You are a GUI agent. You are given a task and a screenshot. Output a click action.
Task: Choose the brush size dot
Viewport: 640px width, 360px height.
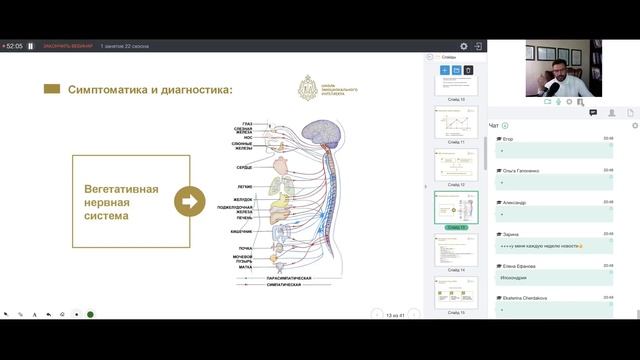[76, 314]
